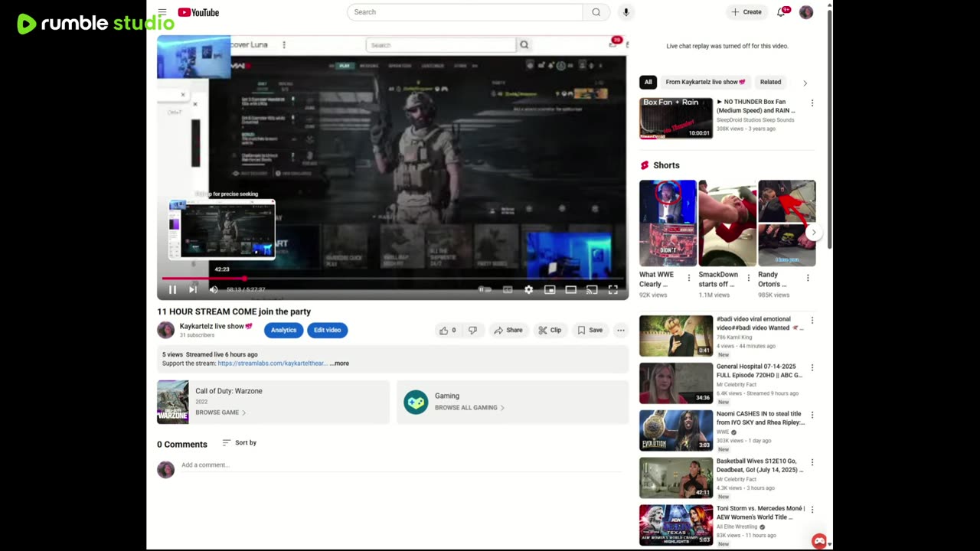Image resolution: width=980 pixels, height=551 pixels.
Task: Open the YouTube hamburger guide menu
Action: coord(162,12)
